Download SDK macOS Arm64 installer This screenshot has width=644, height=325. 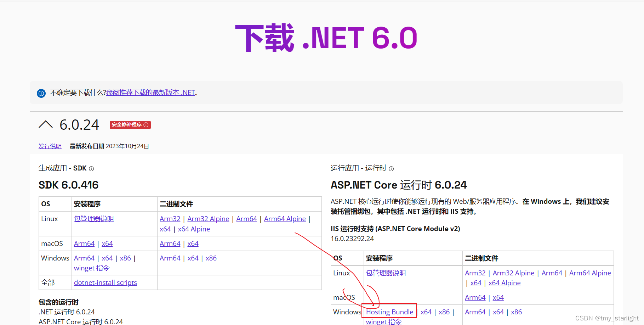click(84, 243)
